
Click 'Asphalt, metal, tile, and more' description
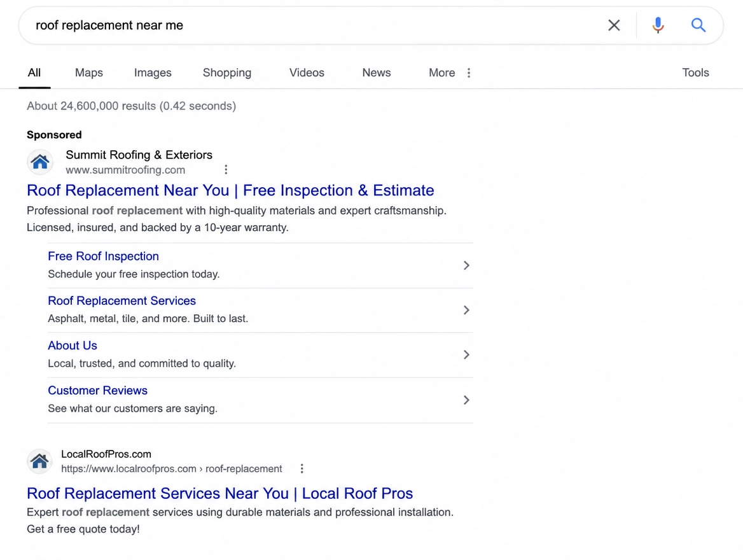click(x=148, y=319)
